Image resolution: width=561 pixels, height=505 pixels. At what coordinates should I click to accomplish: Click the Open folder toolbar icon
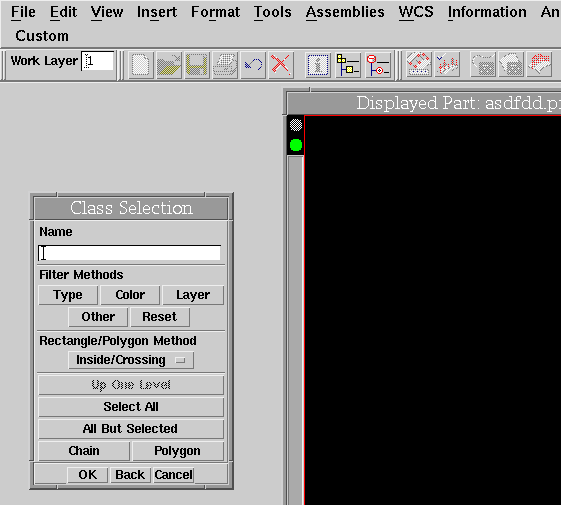pos(169,65)
